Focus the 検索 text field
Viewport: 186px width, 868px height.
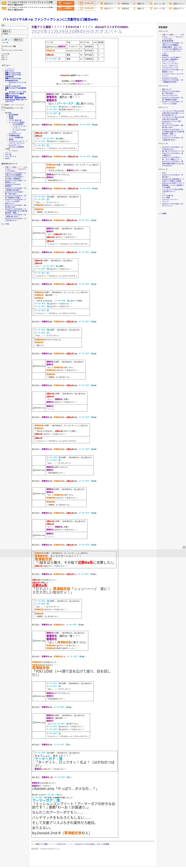pyautogui.click(x=14, y=28)
